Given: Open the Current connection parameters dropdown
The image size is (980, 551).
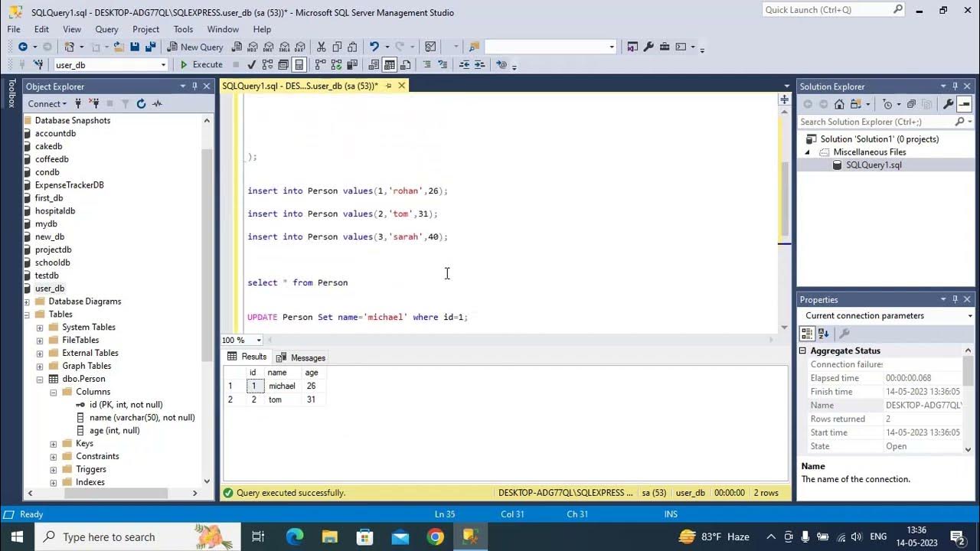Looking at the screenshot, I should click(969, 316).
